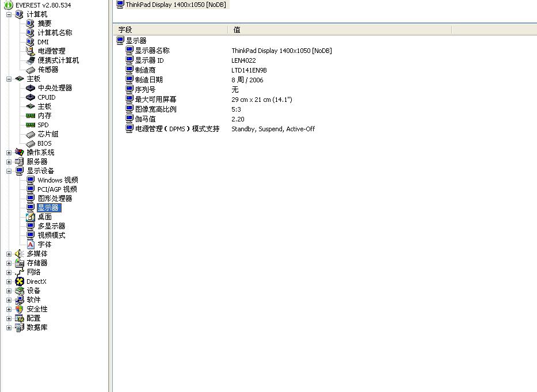This screenshot has width=537, height=392.
Task: Expand the 存储器 tree node
Action: 9,263
